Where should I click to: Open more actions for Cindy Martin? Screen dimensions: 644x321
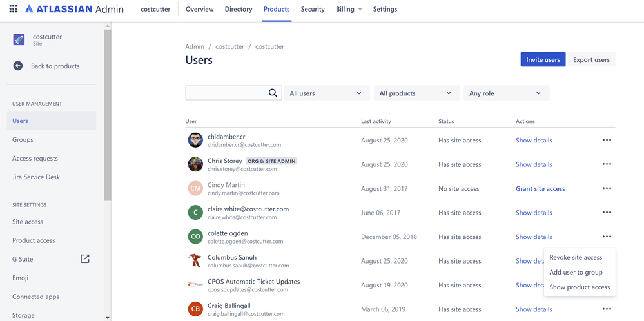(607, 188)
